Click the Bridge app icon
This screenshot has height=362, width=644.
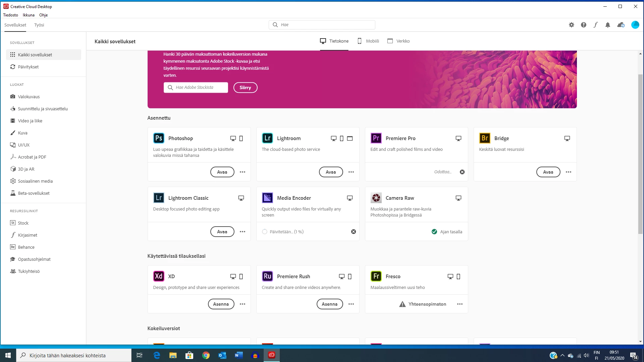pos(485,138)
